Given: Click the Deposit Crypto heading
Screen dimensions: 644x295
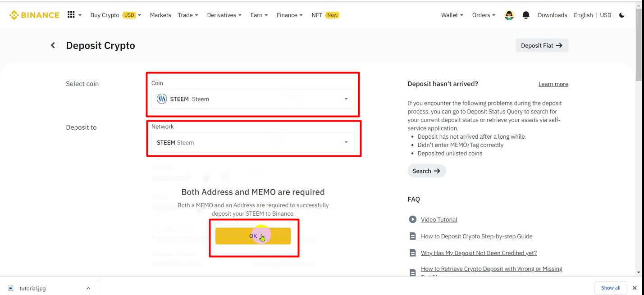Looking at the screenshot, I should pos(100,45).
